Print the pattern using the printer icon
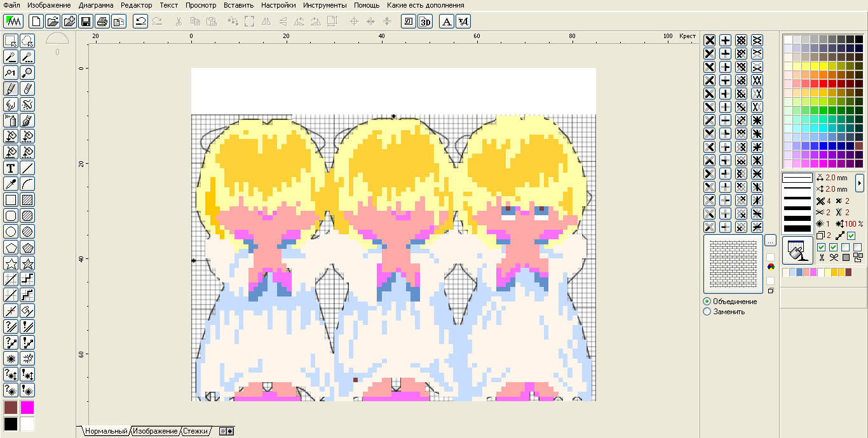Viewport: 868px width, 438px height. click(102, 21)
